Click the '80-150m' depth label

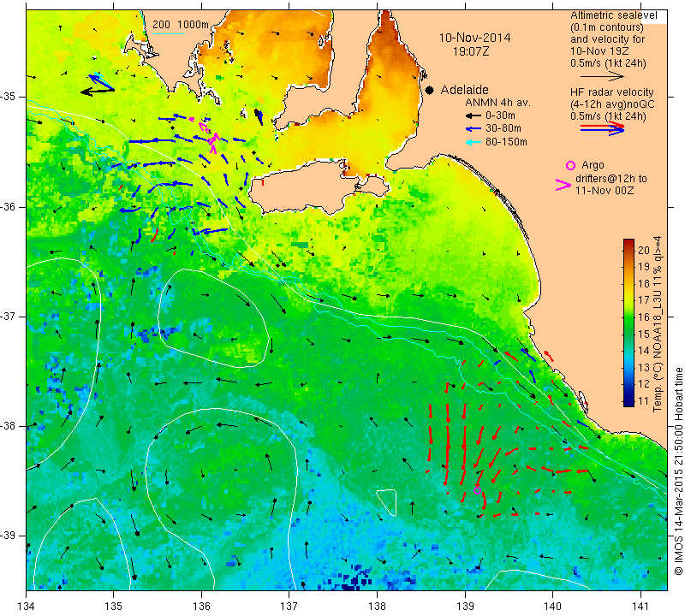[506, 142]
